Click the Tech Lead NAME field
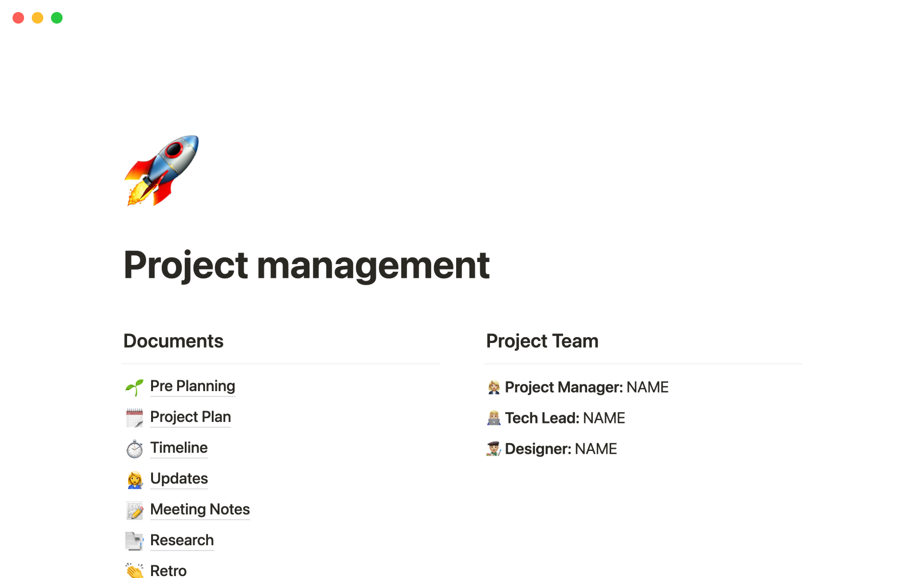The image size is (924, 578). [x=603, y=418]
